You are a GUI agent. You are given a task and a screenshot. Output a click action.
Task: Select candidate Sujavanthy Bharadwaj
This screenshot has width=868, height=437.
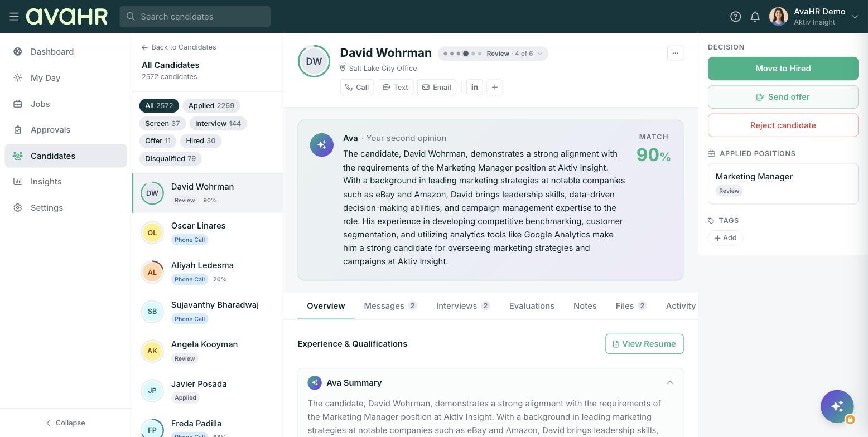208,312
